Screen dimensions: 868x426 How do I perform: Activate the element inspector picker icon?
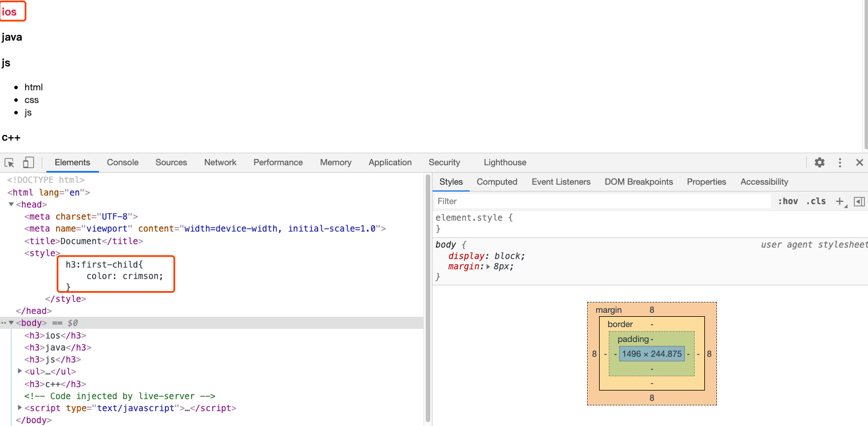[x=9, y=162]
